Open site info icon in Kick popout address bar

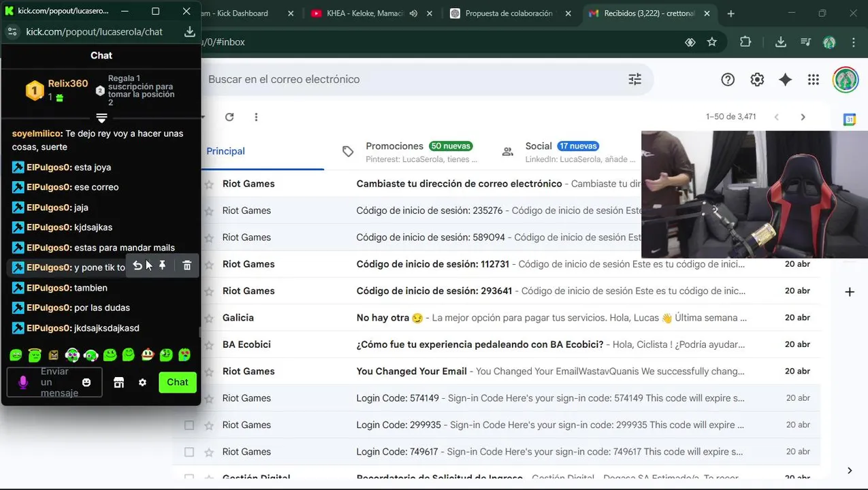click(x=12, y=31)
